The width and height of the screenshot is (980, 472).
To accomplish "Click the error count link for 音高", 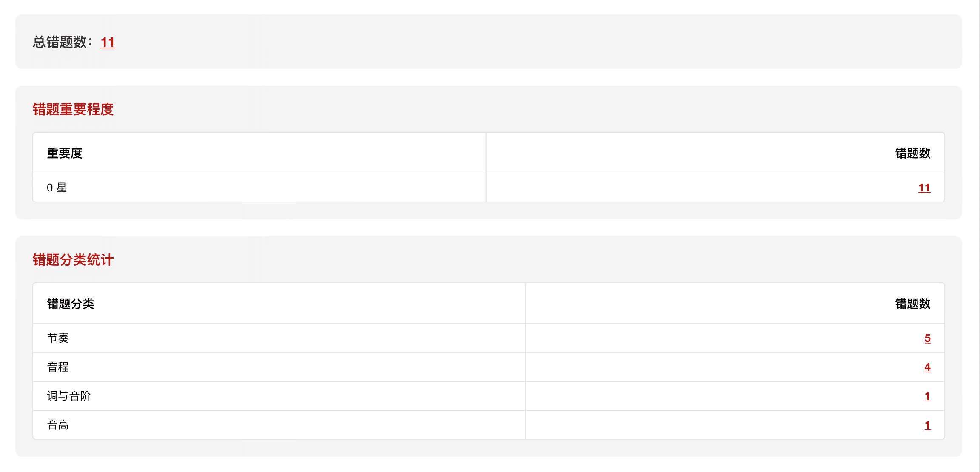I will (927, 425).
